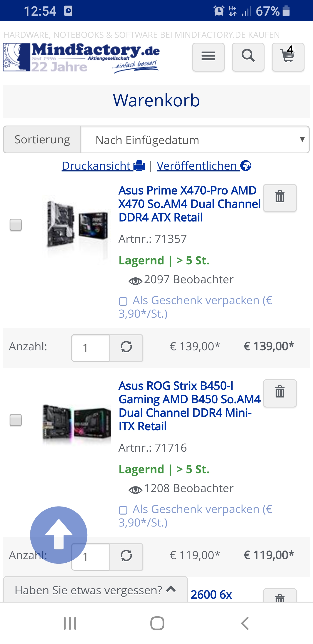Viewport: 313px width, 644px height.
Task: Select the checkbox for the Asus Prime X470-Pro
Action: click(x=16, y=225)
